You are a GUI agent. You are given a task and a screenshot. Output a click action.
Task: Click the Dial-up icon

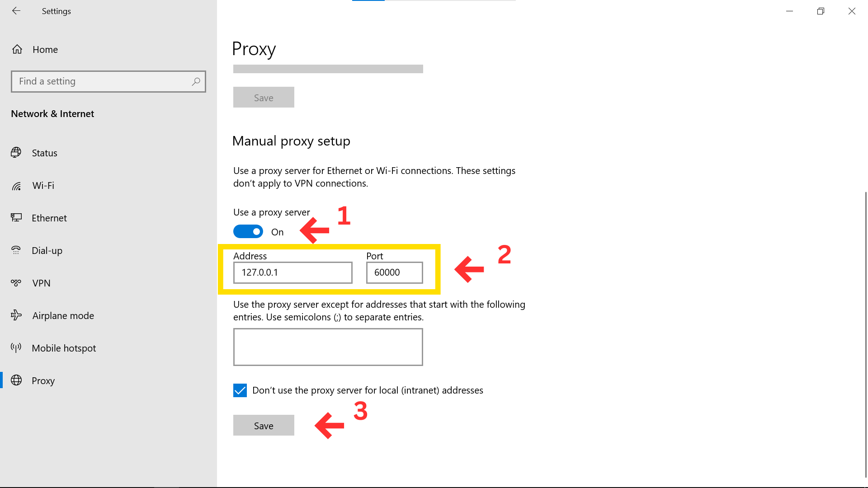pos(16,250)
